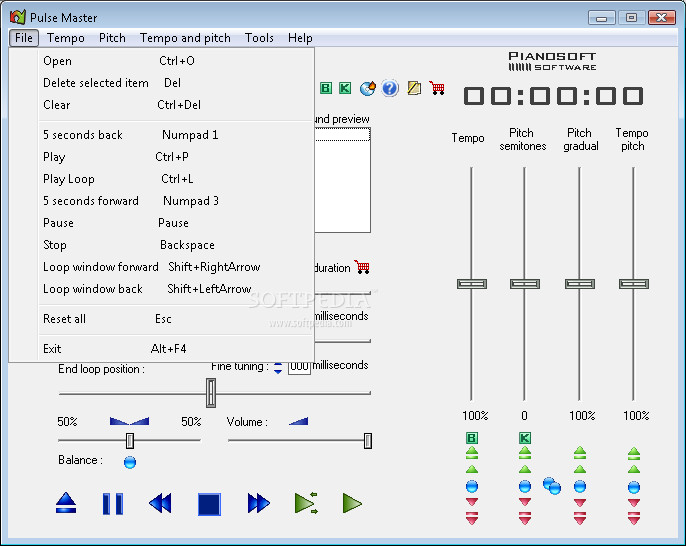Open the Help menu

tap(300, 38)
